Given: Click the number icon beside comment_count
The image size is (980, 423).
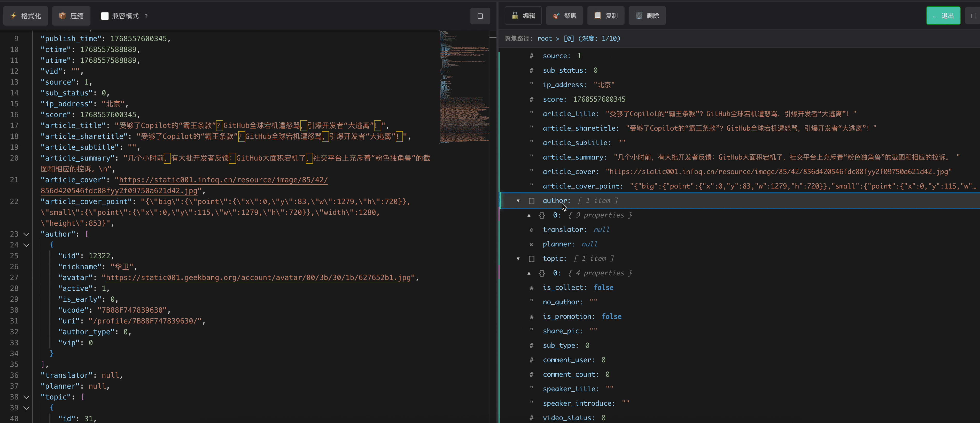Looking at the screenshot, I should click(532, 374).
